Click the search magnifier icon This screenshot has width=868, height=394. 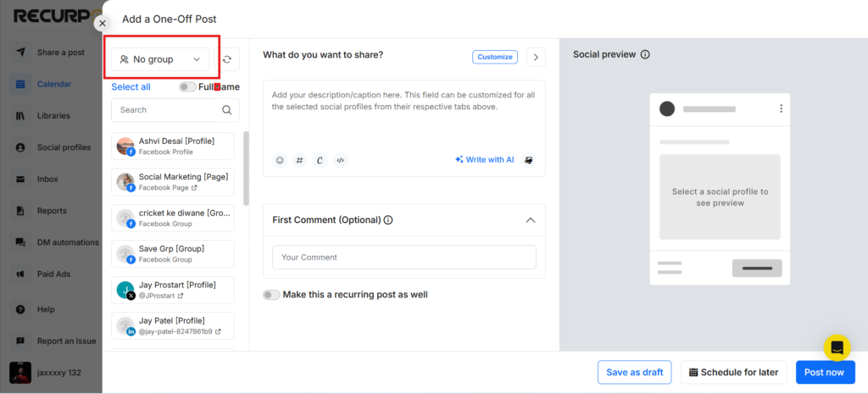point(227,109)
